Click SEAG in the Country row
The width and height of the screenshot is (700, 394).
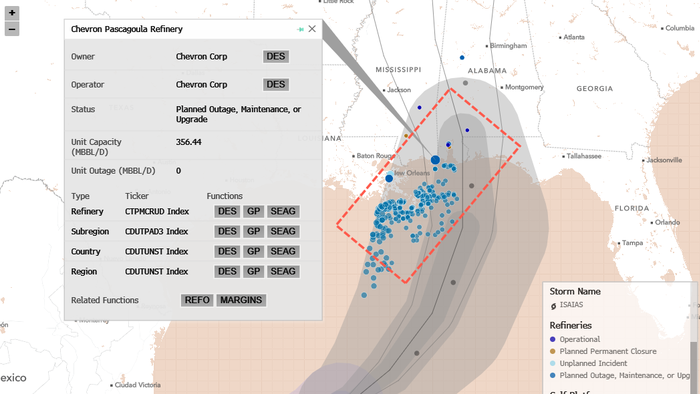pyautogui.click(x=283, y=252)
